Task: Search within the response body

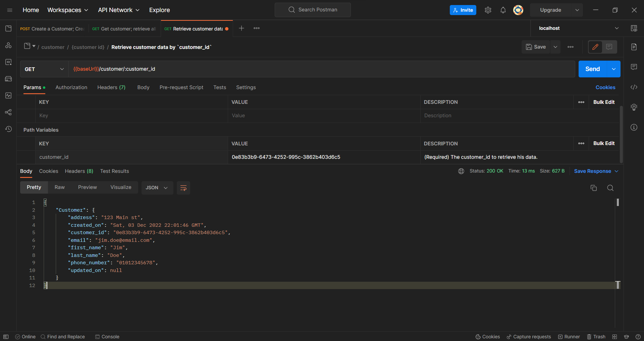Action: pos(610,188)
